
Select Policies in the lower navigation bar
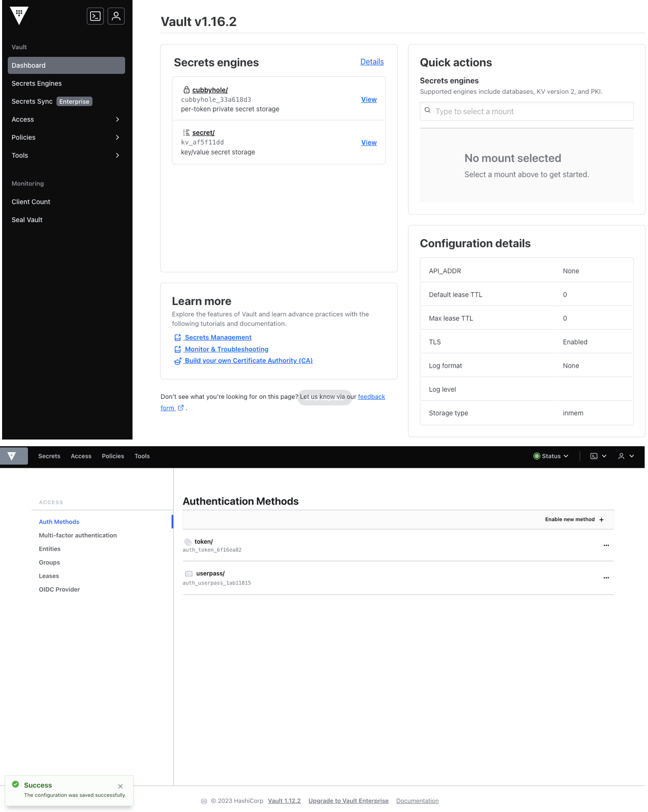[113, 456]
